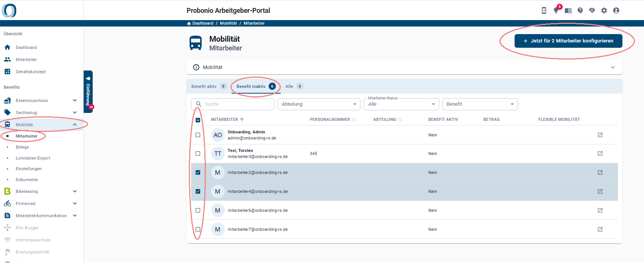Viewport: 644px width, 263px height.
Task: Click the help question mark icon
Action: point(580,11)
